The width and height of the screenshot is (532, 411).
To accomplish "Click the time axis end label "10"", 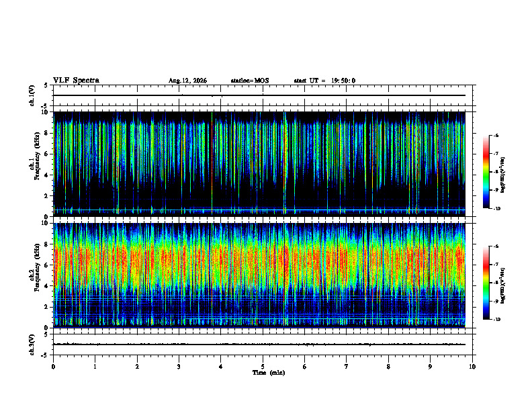I will (x=472, y=366).
